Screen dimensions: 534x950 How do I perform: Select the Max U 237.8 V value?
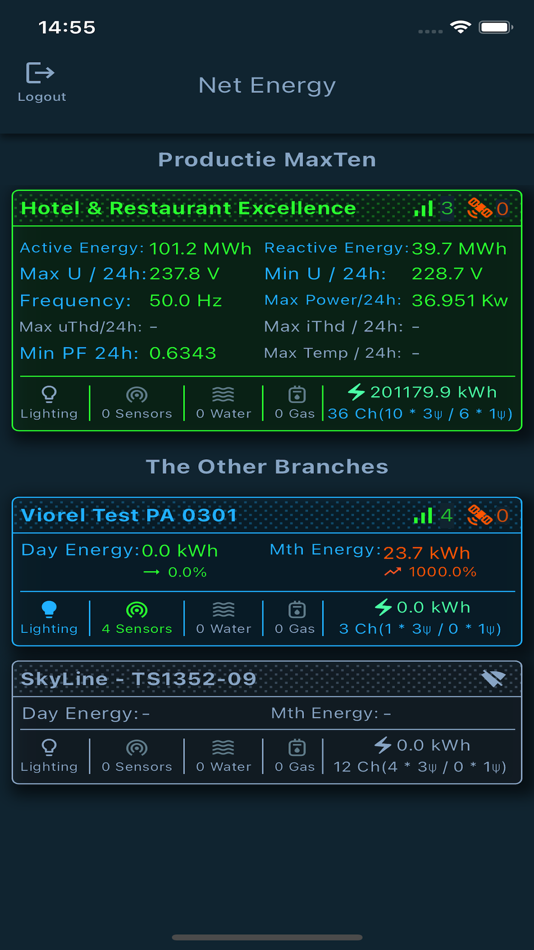point(185,274)
